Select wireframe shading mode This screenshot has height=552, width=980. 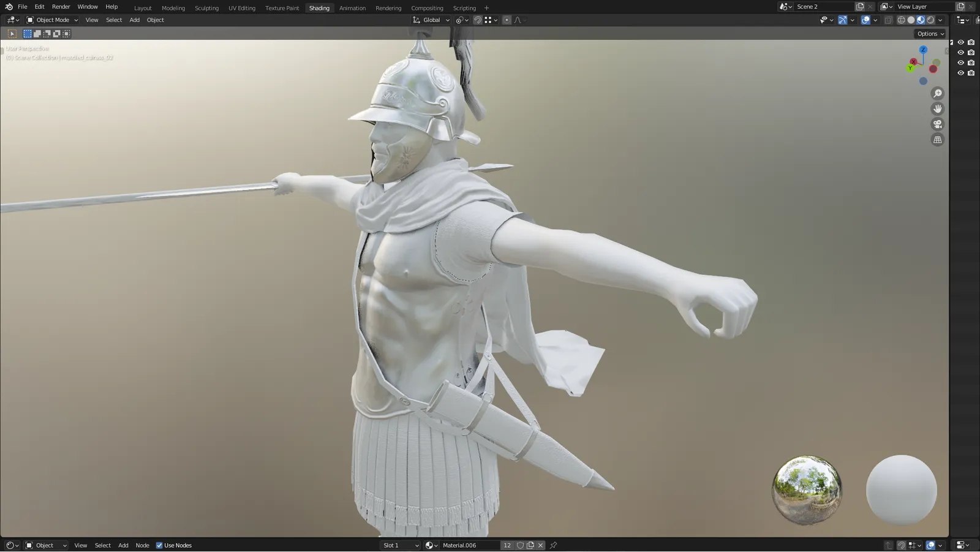pos(901,20)
